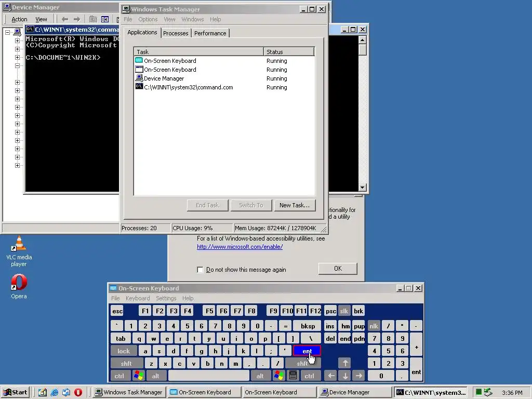Launch Opera from the quick launch bar

pos(78,392)
